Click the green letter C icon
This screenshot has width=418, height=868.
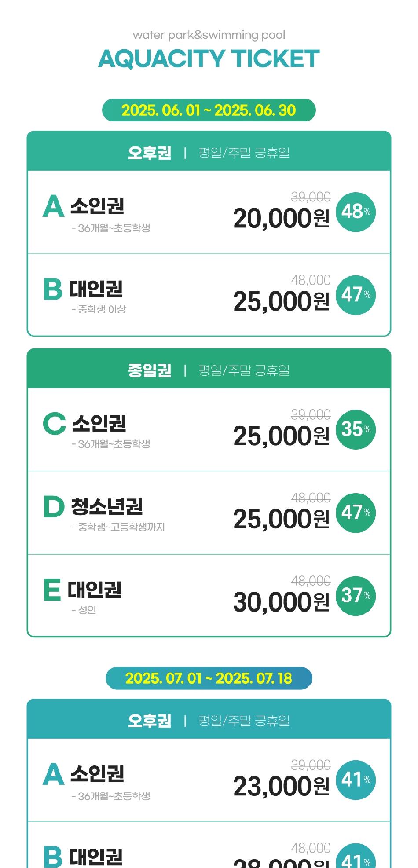pos(55,423)
